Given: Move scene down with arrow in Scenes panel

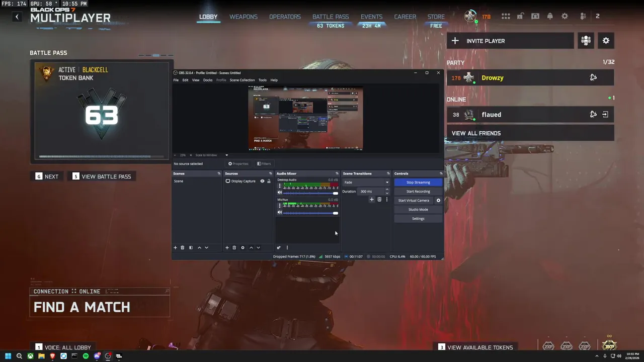Looking at the screenshot, I should tap(206, 247).
